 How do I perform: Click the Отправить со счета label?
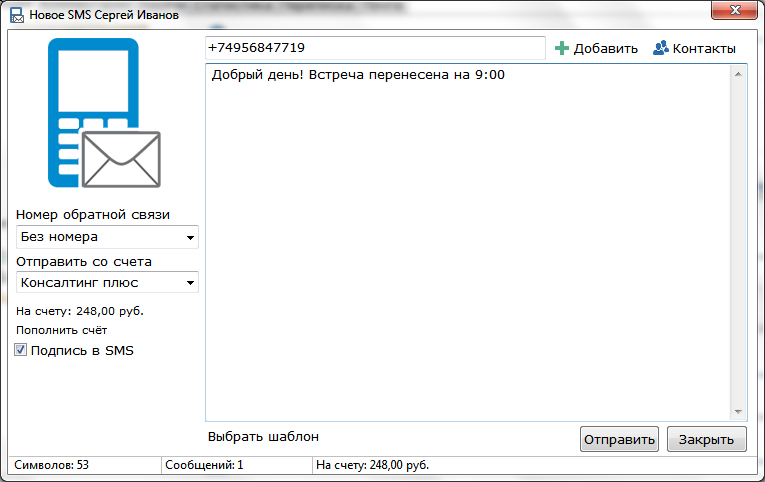click(x=84, y=262)
